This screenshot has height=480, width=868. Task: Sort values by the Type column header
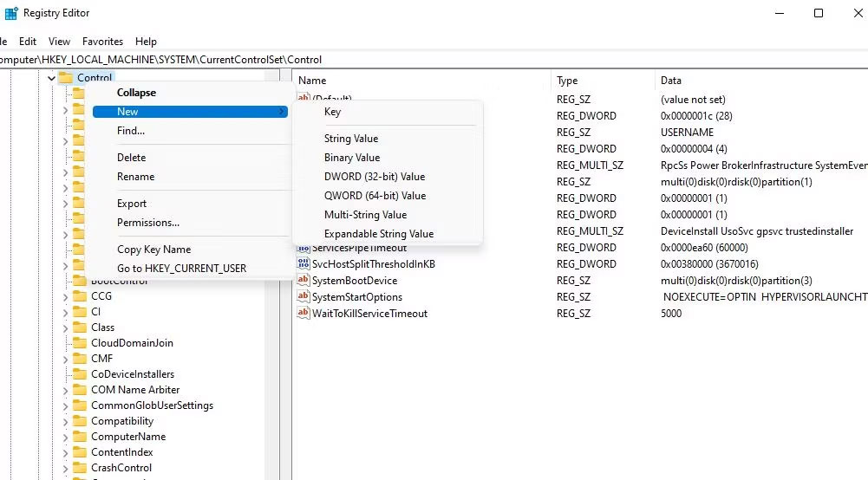tap(567, 81)
